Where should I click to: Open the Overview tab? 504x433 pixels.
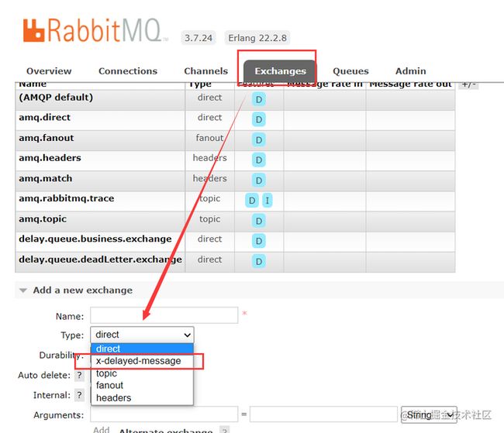click(x=49, y=71)
